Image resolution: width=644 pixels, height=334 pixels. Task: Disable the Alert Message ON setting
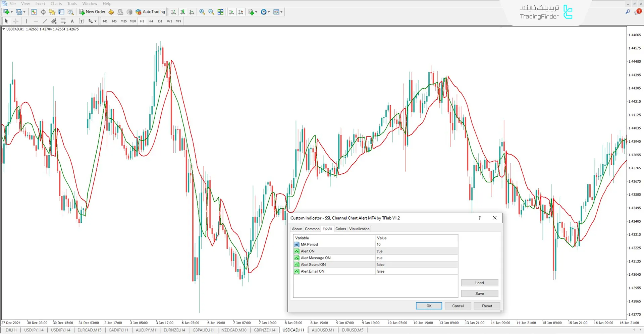pos(416,258)
